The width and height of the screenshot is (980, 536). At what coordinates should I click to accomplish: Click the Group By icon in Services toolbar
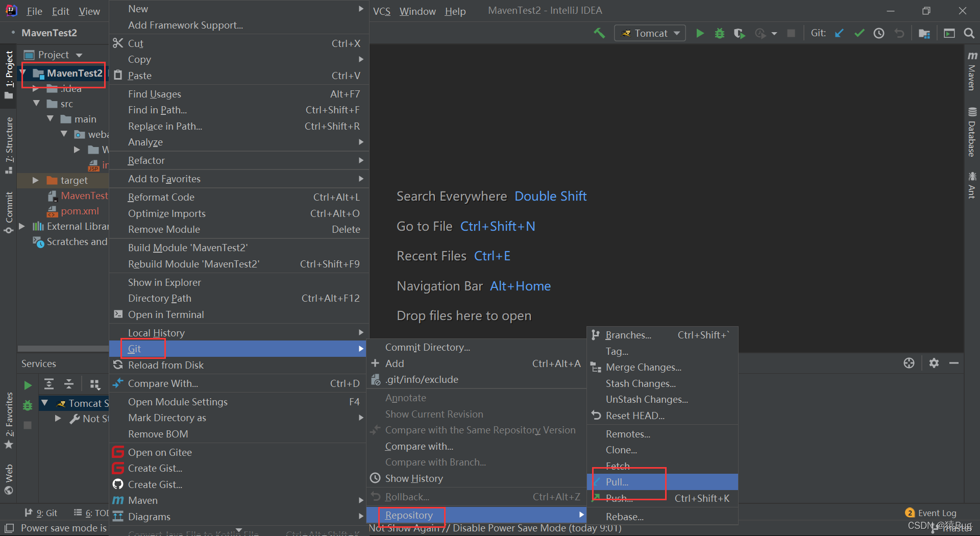[x=95, y=384]
